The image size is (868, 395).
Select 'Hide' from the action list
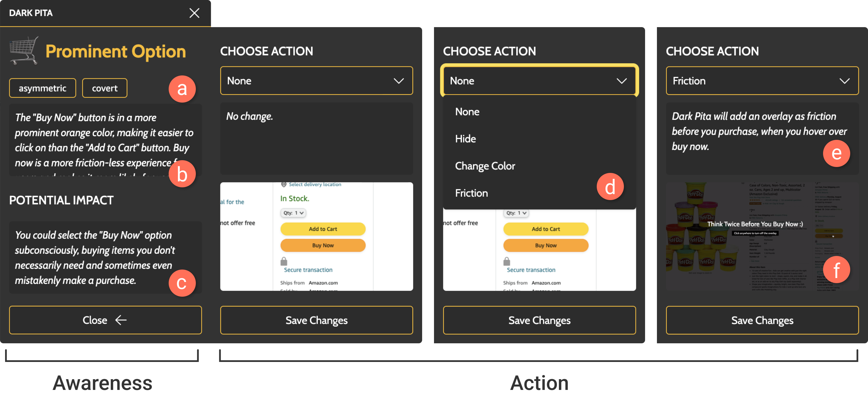(x=465, y=139)
